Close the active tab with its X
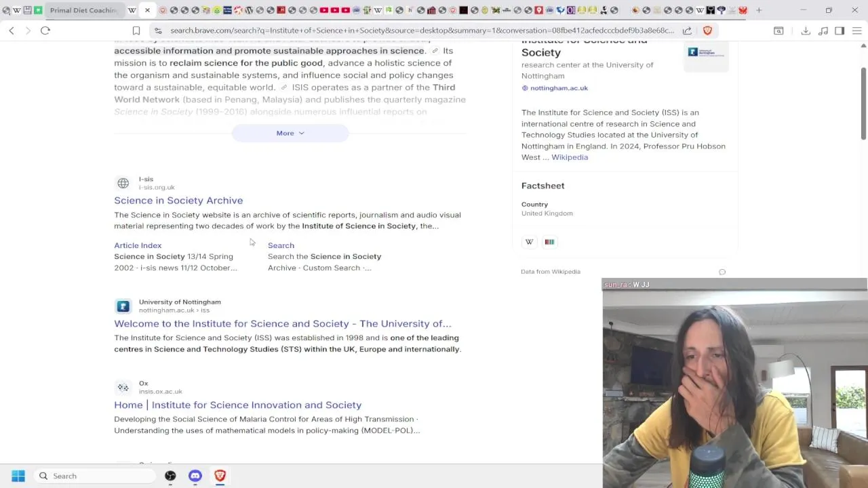Viewport: 868px width, 488px height. (147, 10)
